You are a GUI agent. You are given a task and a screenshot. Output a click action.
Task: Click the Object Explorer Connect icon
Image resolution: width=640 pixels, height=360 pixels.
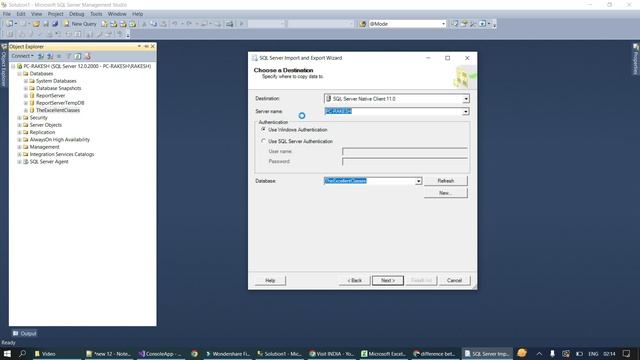coord(41,56)
